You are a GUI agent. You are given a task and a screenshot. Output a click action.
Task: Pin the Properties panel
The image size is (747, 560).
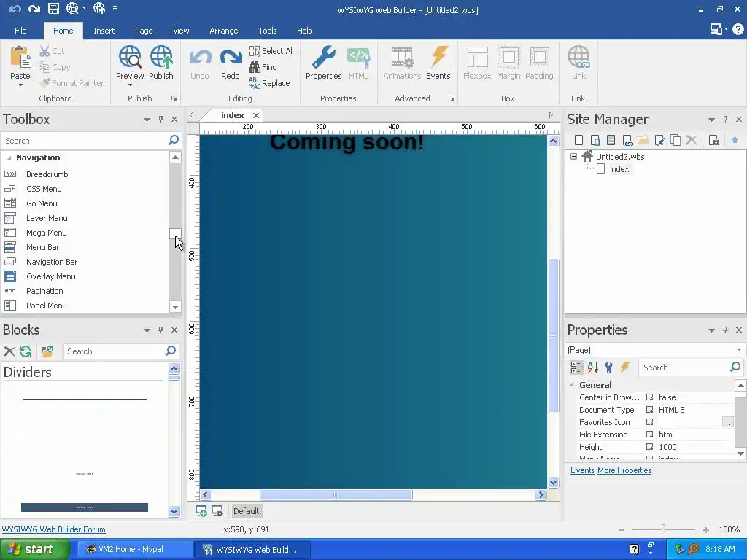725,330
